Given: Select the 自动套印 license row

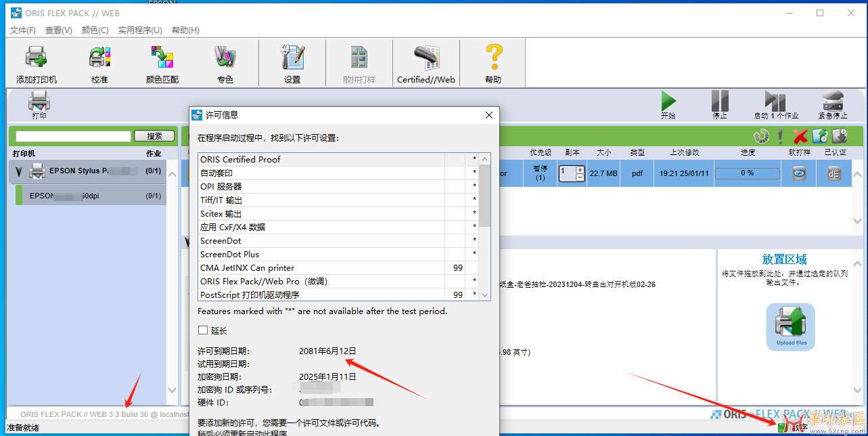Looking at the screenshot, I should [x=338, y=173].
